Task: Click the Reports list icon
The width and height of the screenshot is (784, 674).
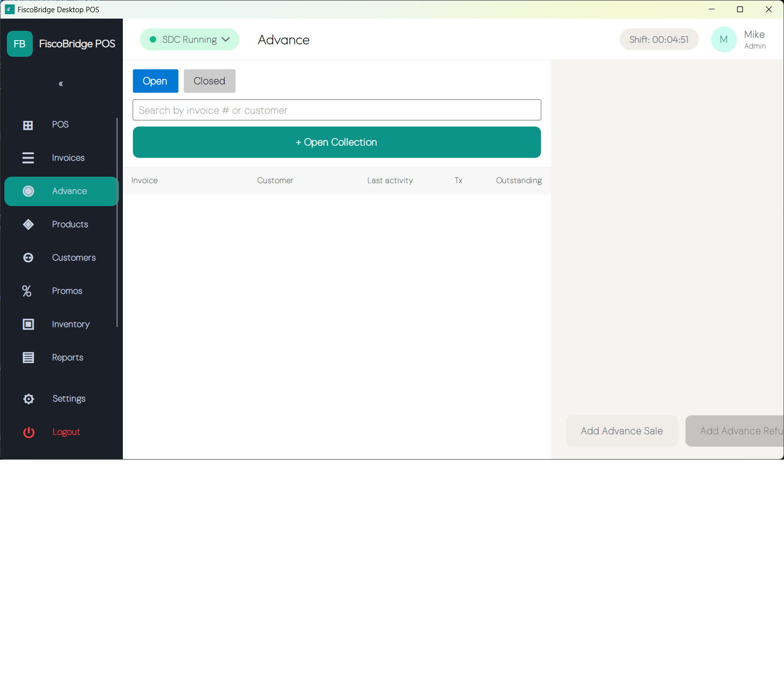Action: tap(28, 357)
